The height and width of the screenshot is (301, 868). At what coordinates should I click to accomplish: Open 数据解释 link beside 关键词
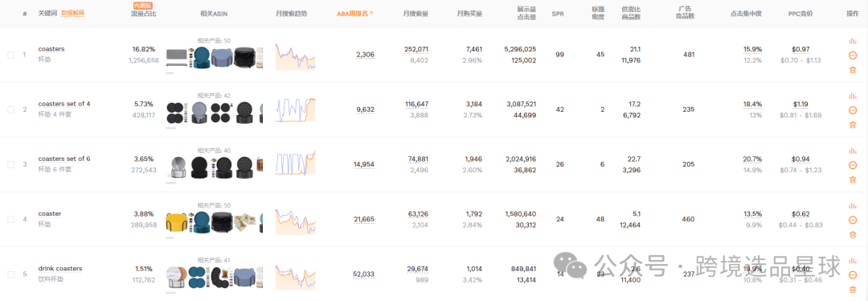point(72,12)
